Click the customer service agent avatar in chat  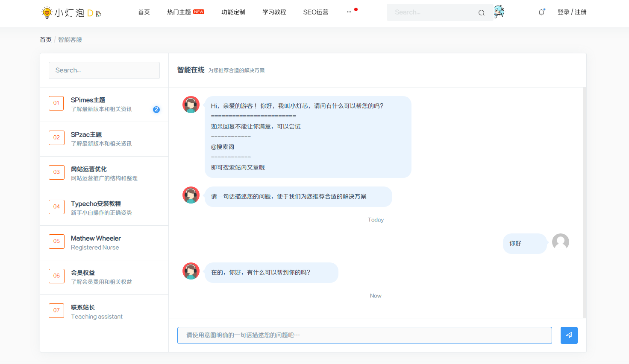coord(191,104)
